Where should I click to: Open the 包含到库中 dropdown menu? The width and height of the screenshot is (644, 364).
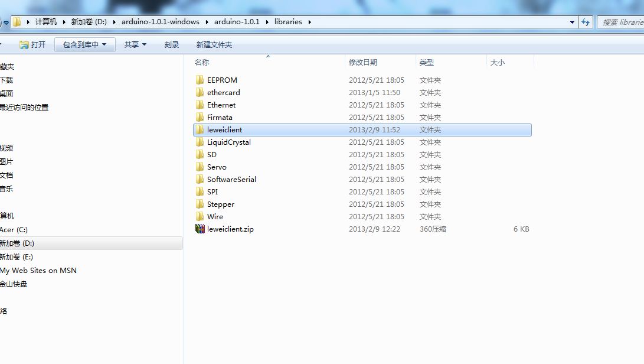click(x=84, y=44)
